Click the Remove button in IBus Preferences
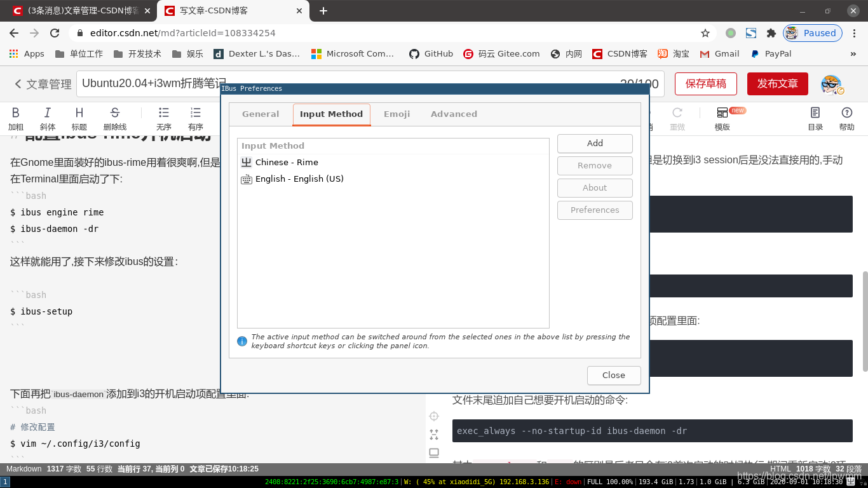This screenshot has height=488, width=868. pos(595,166)
